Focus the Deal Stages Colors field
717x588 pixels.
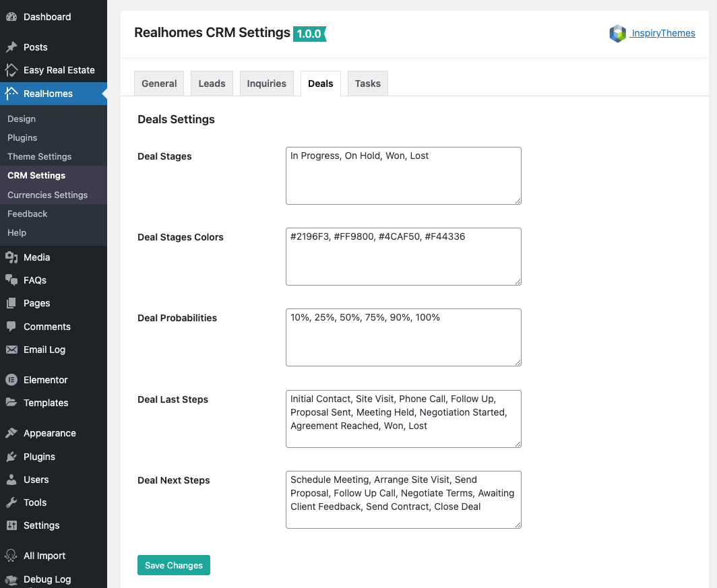[403, 257]
